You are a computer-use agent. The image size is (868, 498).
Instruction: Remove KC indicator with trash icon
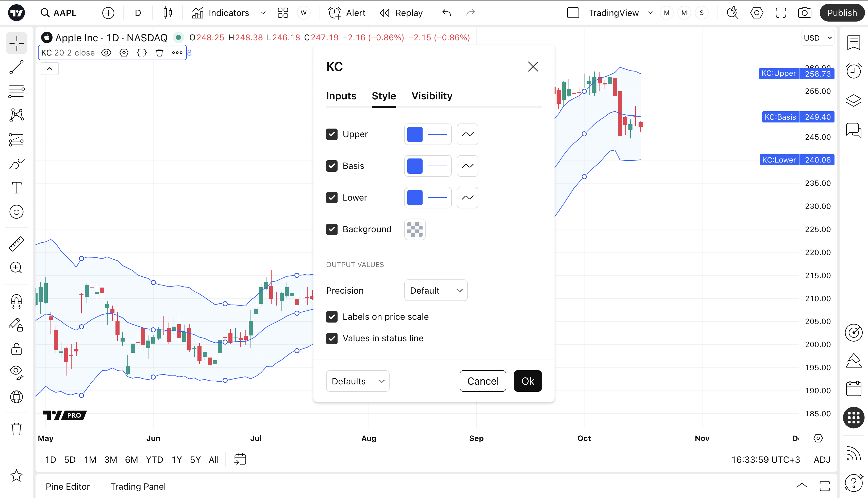click(x=159, y=53)
